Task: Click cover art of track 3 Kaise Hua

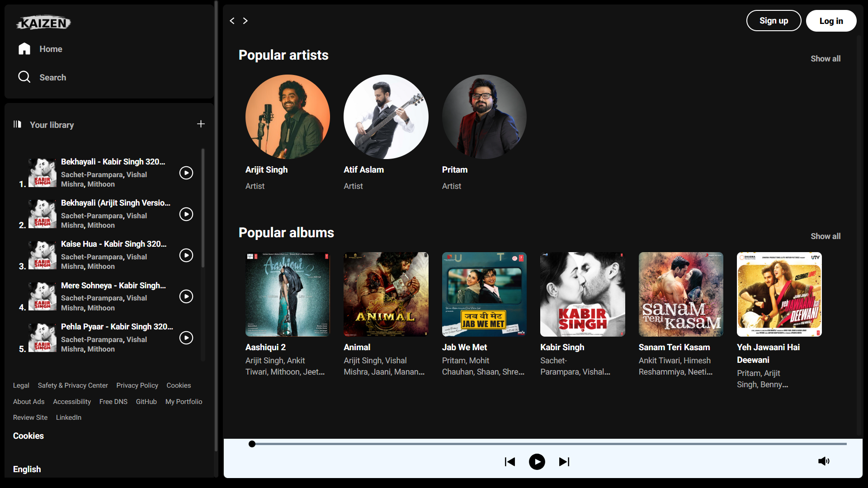Action: click(x=42, y=255)
